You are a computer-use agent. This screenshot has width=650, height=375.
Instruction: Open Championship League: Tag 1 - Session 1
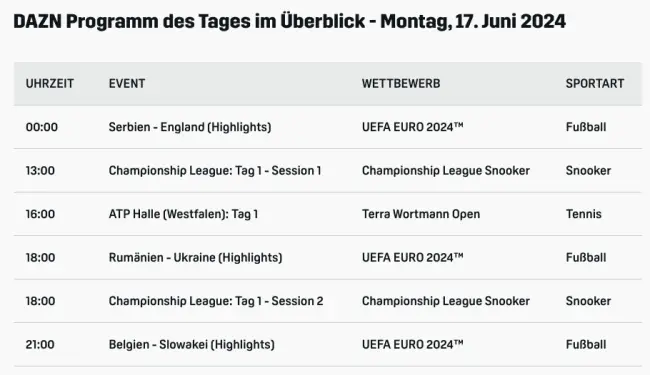pos(215,171)
